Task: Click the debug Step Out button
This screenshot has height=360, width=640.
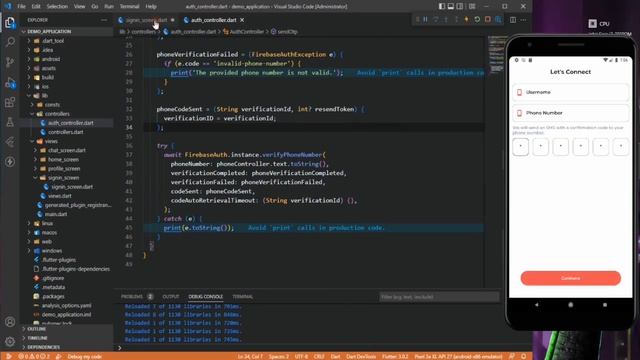Action: [456, 20]
